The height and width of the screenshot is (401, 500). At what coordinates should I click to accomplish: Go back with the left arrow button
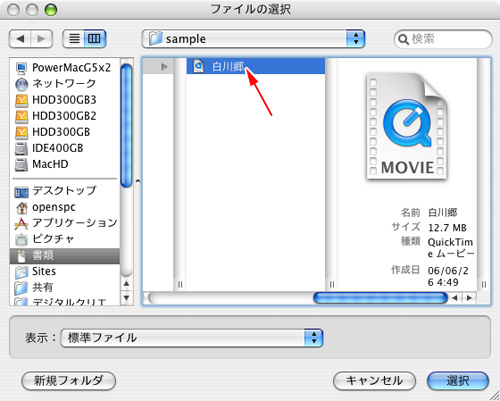20,39
